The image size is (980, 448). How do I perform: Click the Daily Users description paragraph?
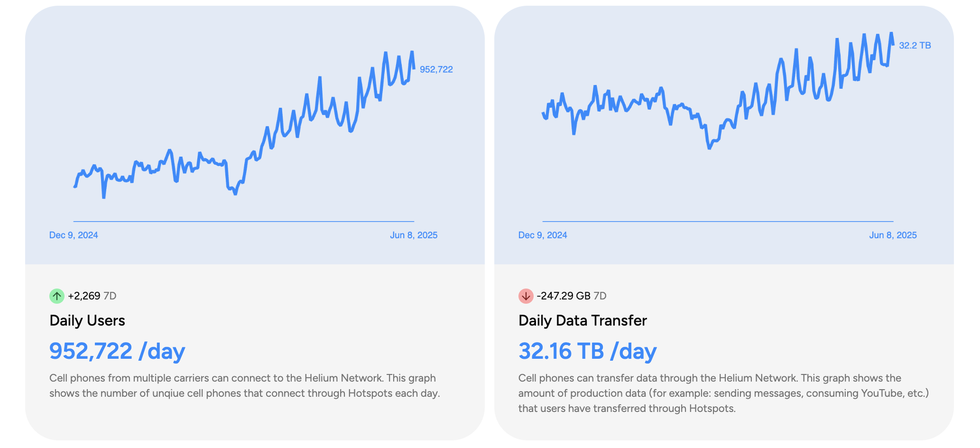coord(244,386)
